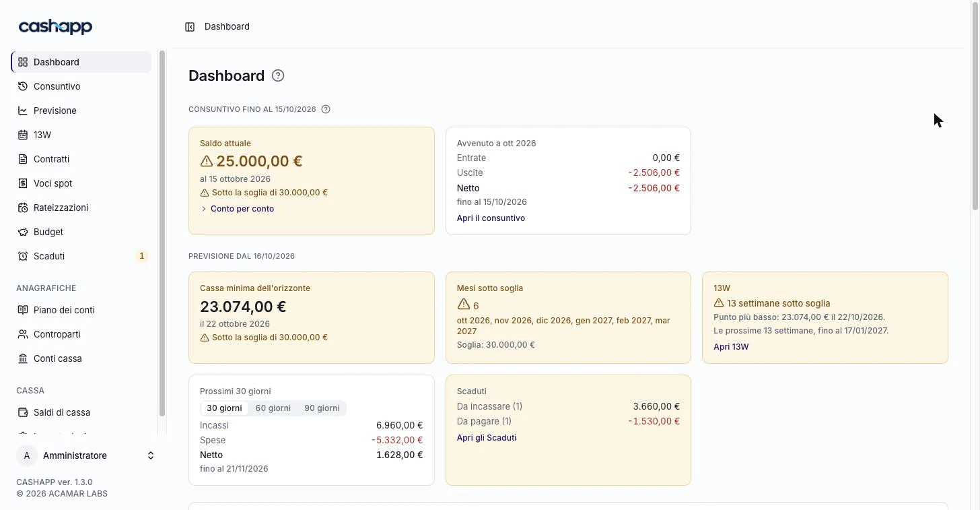980x510 pixels.
Task: Click Apri il consuntivo link
Action: tap(491, 218)
